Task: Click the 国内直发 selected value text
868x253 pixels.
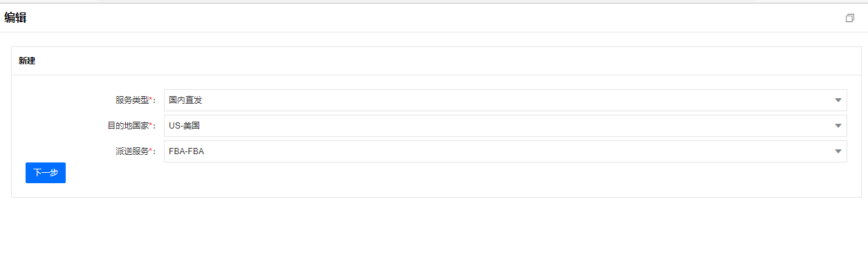Action: 185,100
